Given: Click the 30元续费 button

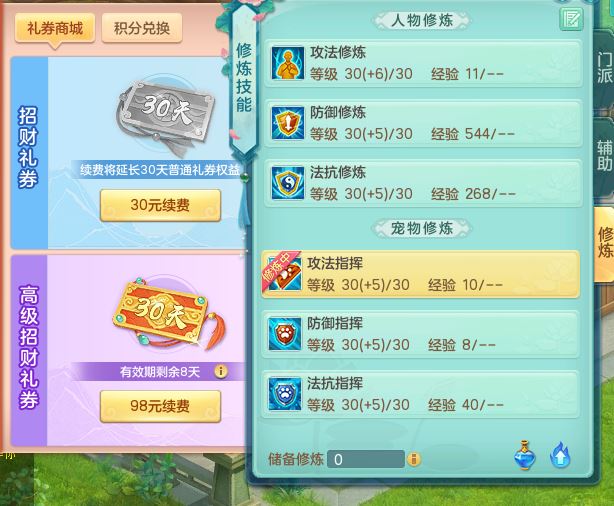Looking at the screenshot, I should click(x=160, y=205).
